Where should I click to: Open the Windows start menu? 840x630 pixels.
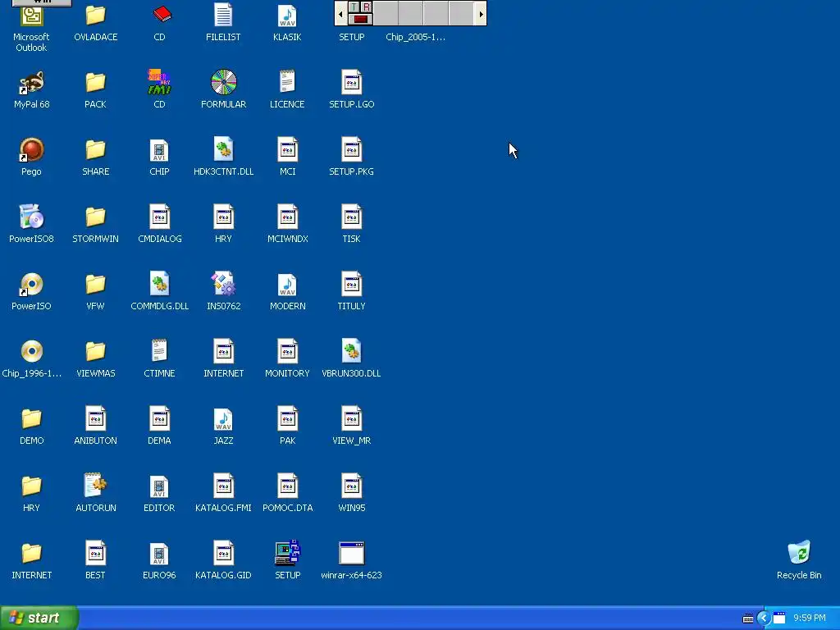[39, 618]
